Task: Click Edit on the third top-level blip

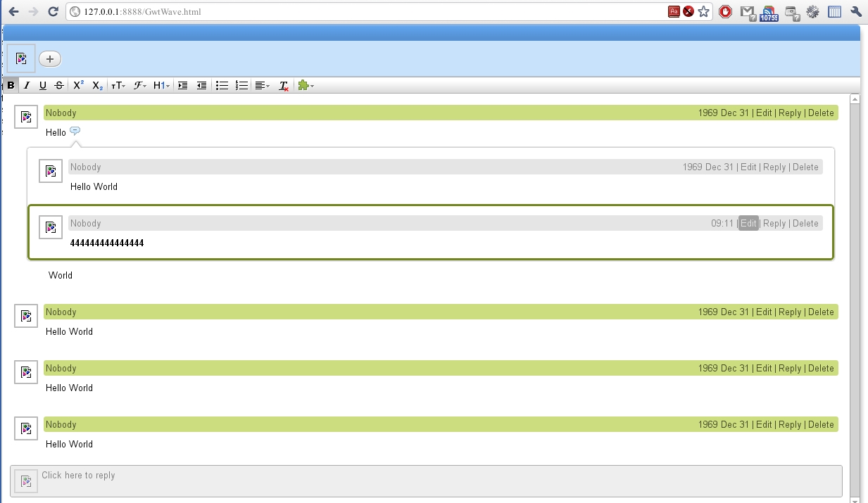Action: 764,369
